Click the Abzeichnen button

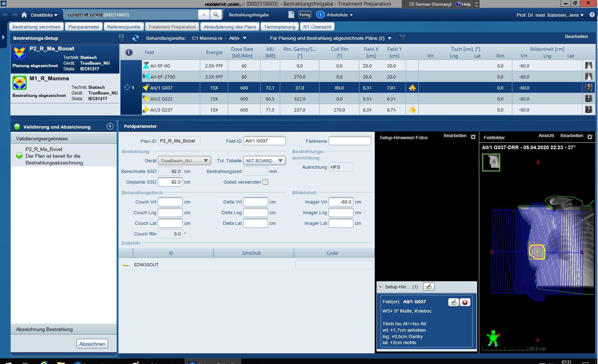(x=92, y=344)
